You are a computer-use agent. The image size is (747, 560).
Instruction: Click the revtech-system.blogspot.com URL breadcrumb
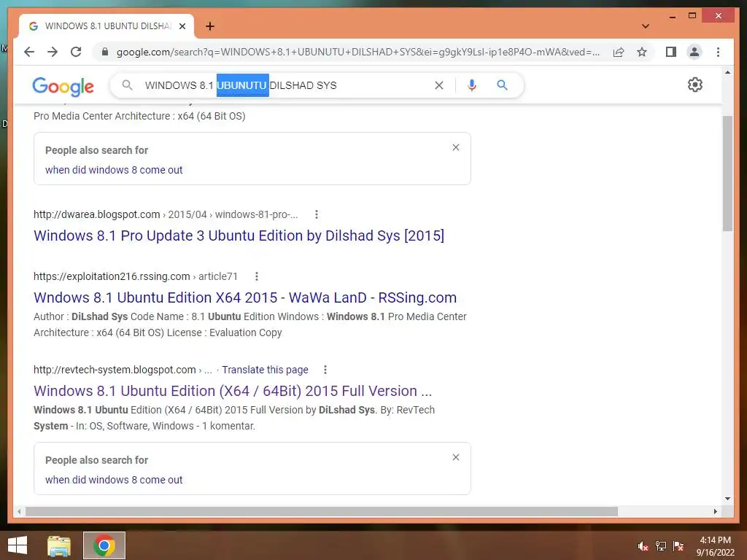(x=123, y=370)
